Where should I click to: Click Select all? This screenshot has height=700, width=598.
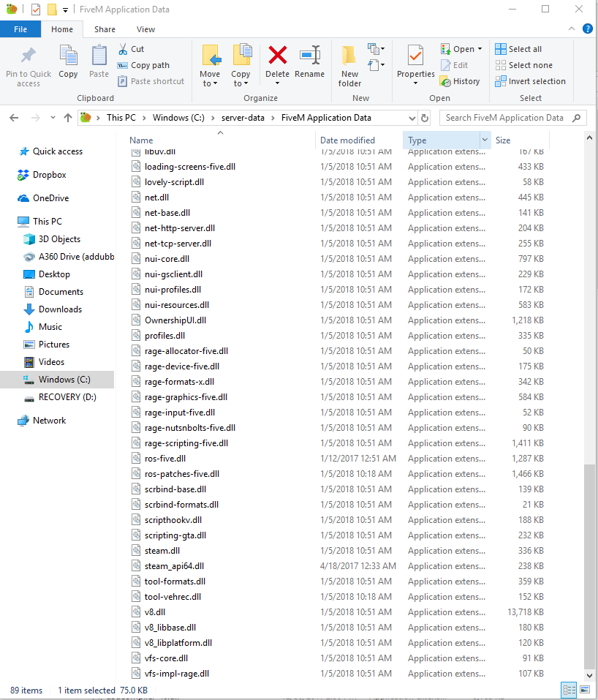[x=518, y=49]
